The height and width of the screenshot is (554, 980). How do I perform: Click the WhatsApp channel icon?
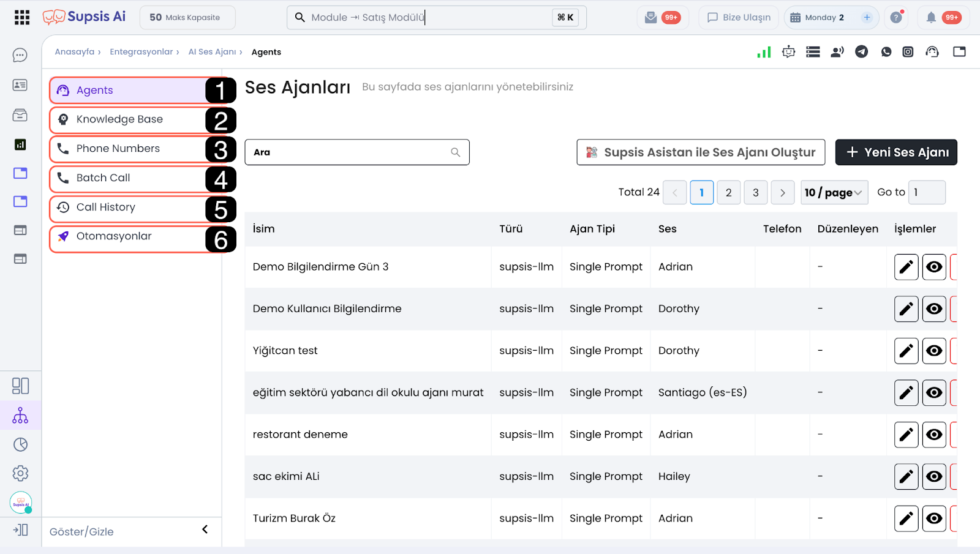[x=886, y=52]
